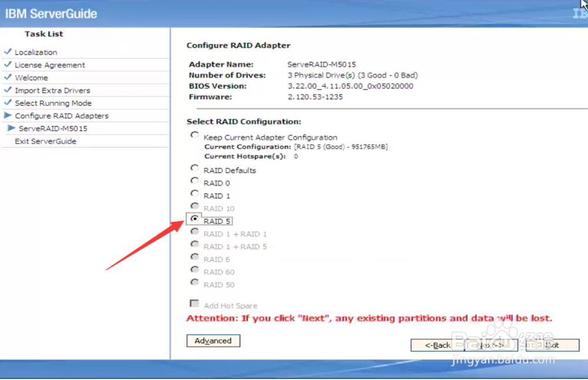This screenshot has height=380, width=588.
Task: Click the checkmark icon beside Welcome
Action: pos(8,77)
